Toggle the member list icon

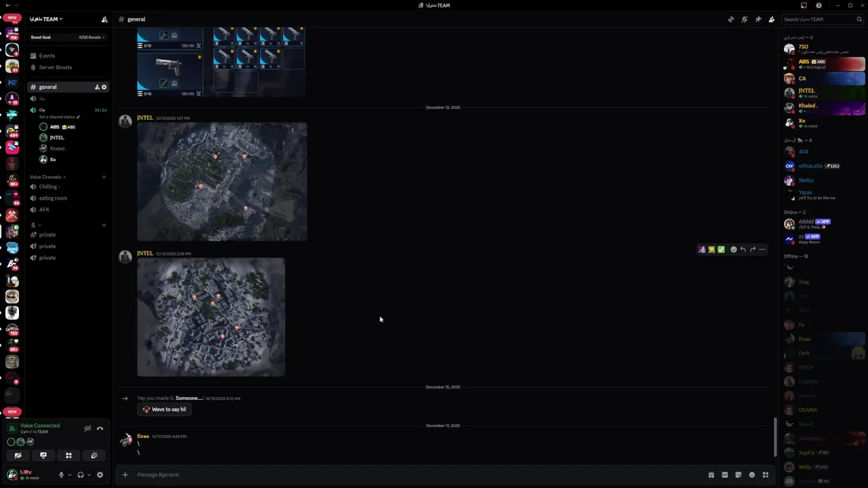772,19
